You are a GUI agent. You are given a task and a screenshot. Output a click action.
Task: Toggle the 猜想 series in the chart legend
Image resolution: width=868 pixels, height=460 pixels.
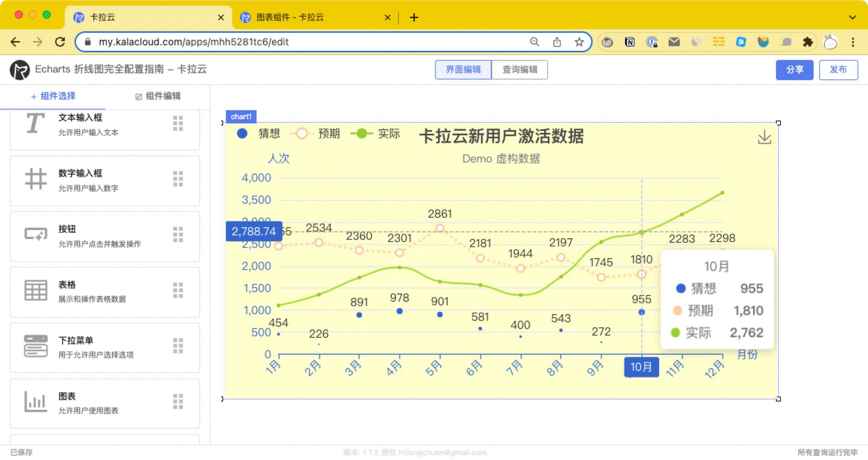258,133
